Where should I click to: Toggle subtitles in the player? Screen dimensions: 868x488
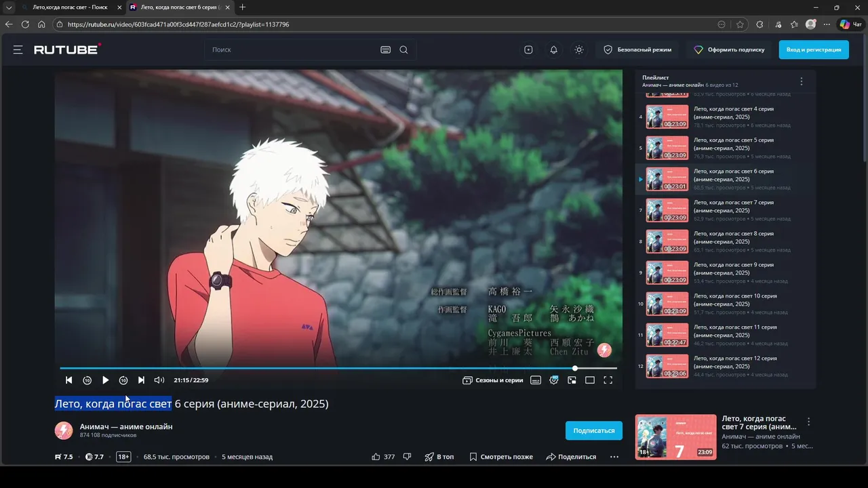click(536, 380)
